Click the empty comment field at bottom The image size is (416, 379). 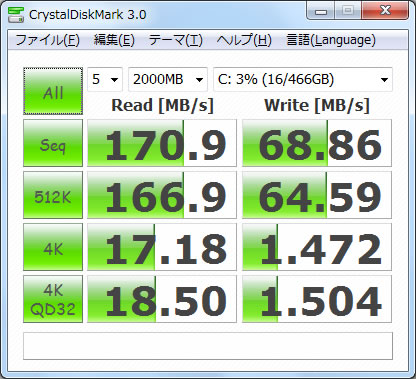coord(208,346)
